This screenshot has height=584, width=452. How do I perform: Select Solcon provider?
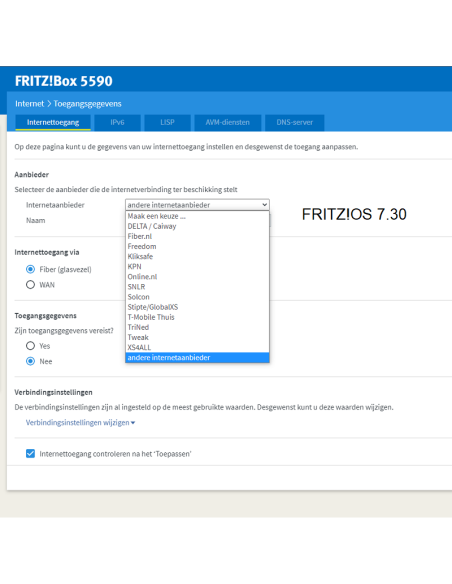197,297
